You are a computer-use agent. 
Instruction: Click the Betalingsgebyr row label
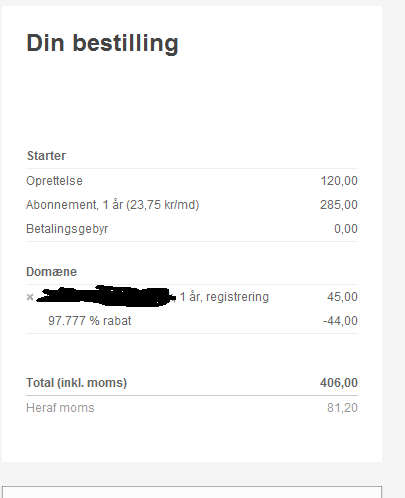(x=67, y=229)
